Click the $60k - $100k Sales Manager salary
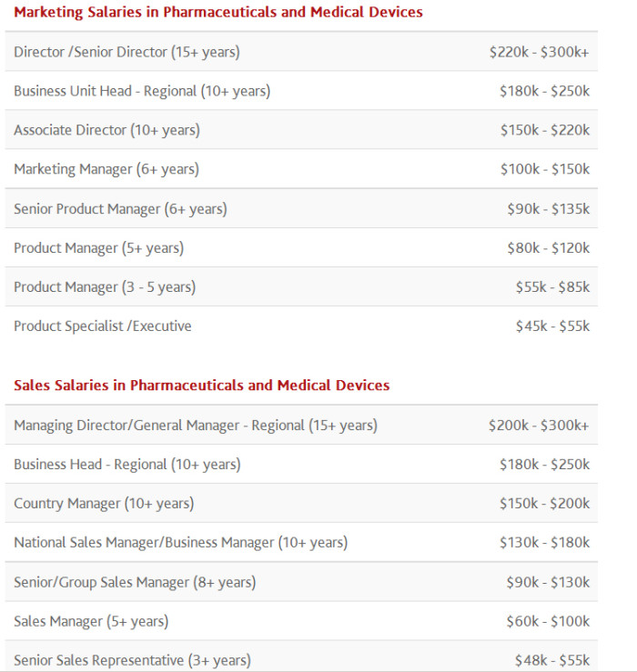The height and width of the screenshot is (672, 637). (x=548, y=621)
